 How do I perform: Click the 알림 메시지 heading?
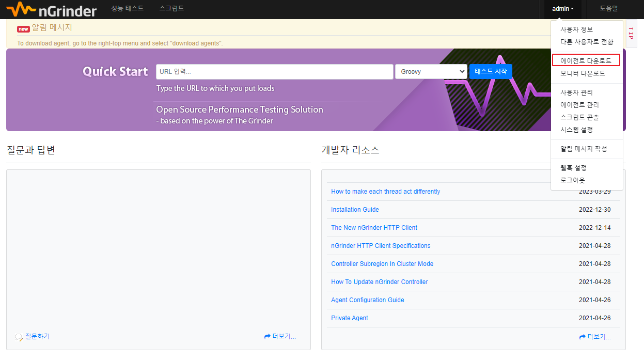coord(52,27)
